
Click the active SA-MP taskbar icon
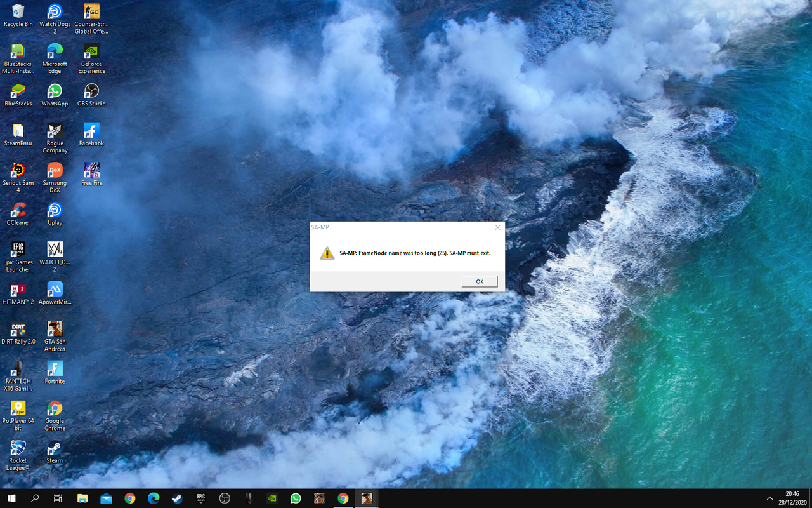pos(367,498)
